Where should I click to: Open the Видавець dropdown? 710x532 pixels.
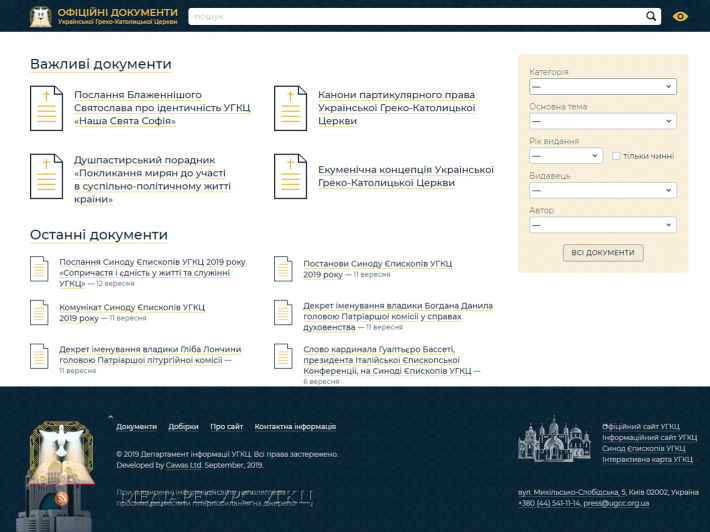(x=602, y=190)
